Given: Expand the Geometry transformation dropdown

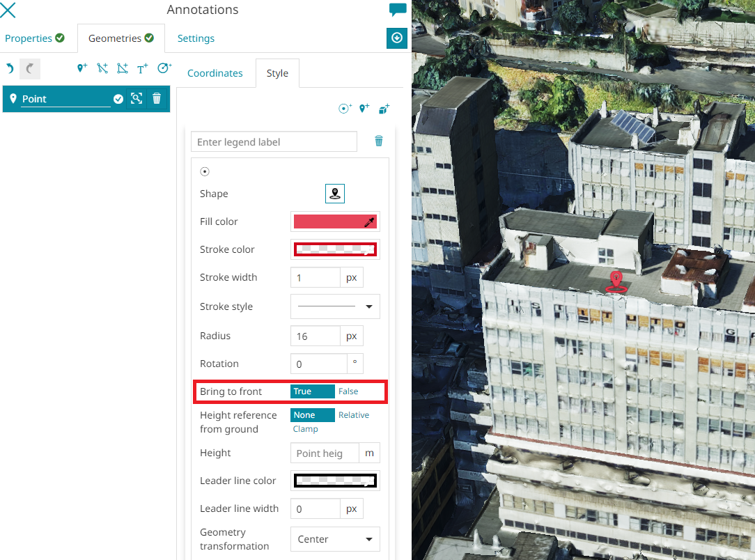Looking at the screenshot, I should click(335, 539).
